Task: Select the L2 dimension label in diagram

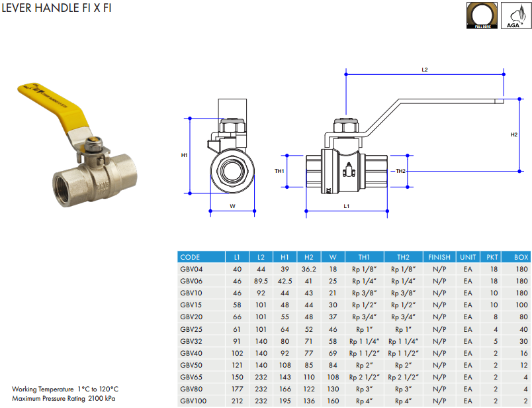Action: 424,70
